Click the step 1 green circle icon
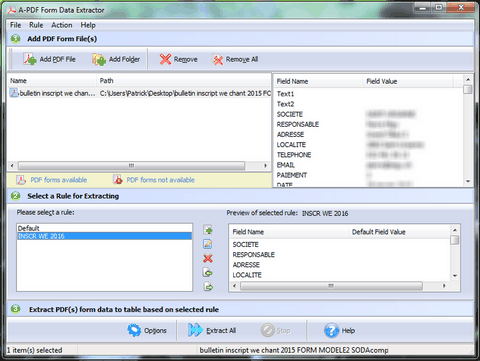 click(x=15, y=39)
